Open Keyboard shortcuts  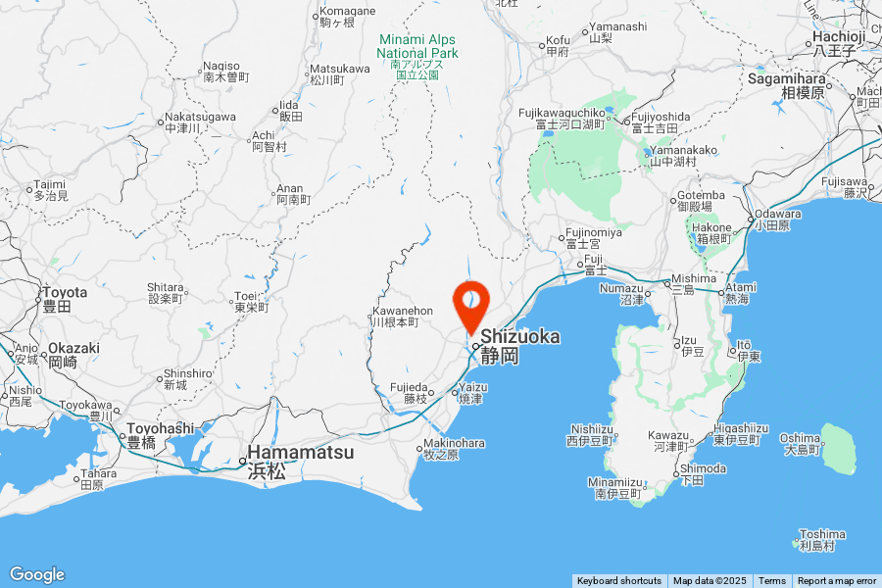point(619,581)
